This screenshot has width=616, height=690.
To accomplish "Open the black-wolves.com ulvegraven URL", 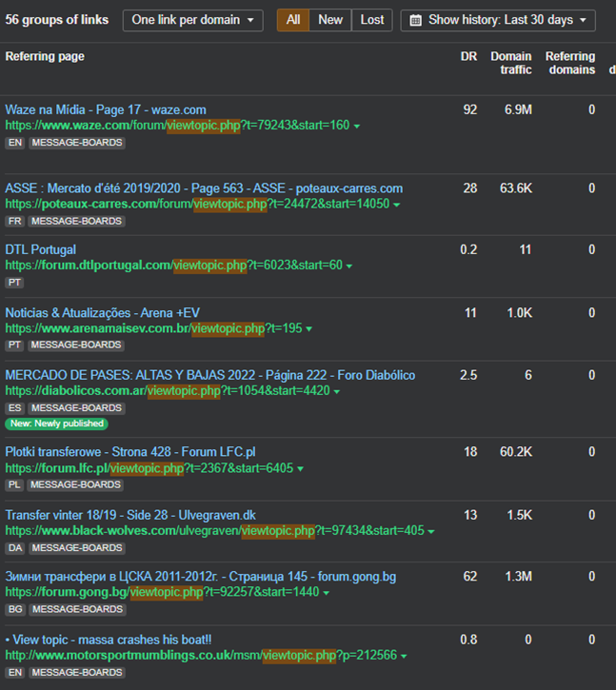I will 215,531.
